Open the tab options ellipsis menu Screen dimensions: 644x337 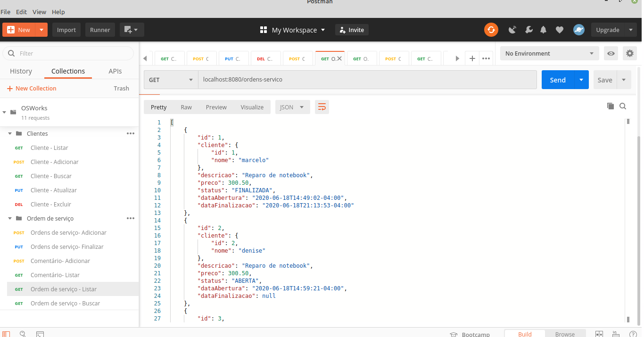point(486,58)
